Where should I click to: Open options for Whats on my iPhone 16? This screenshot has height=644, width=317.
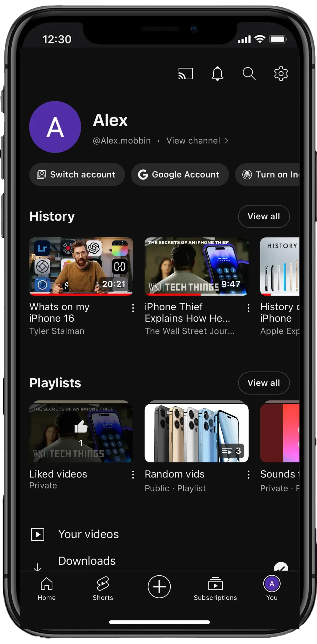133,308
